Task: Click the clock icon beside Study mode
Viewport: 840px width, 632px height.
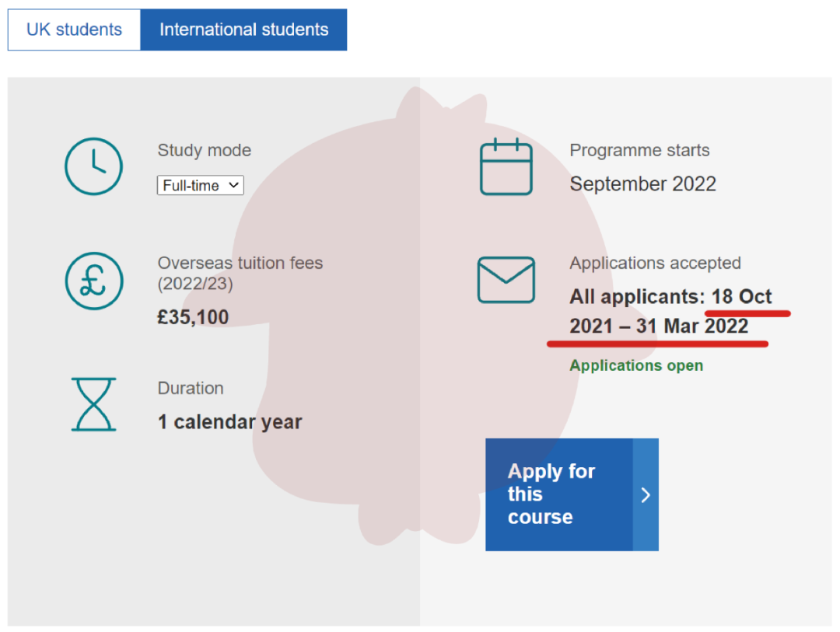Action: click(93, 166)
